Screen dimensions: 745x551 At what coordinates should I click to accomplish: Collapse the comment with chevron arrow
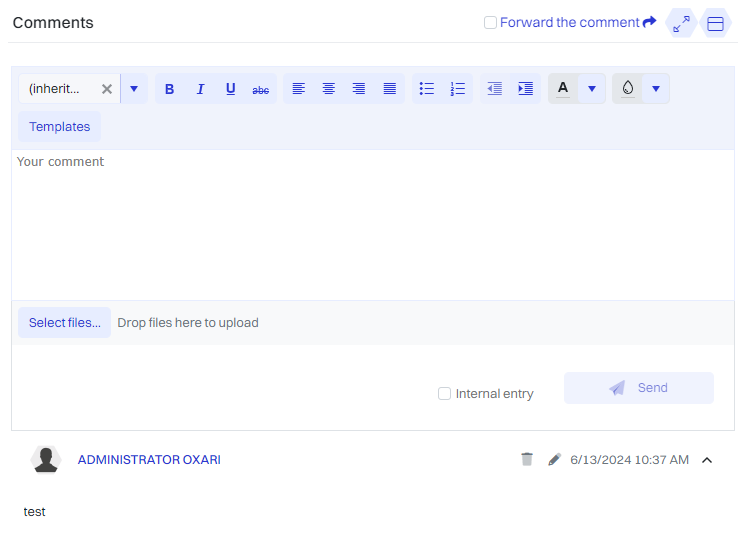point(707,460)
